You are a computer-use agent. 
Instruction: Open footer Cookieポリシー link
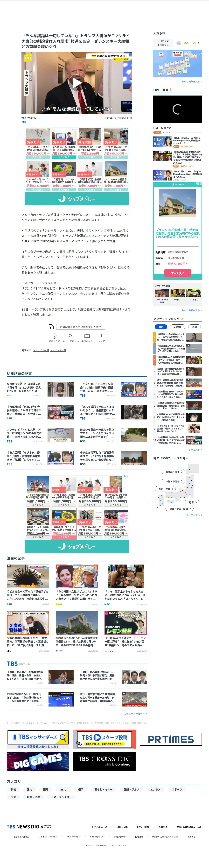[x=97, y=837]
